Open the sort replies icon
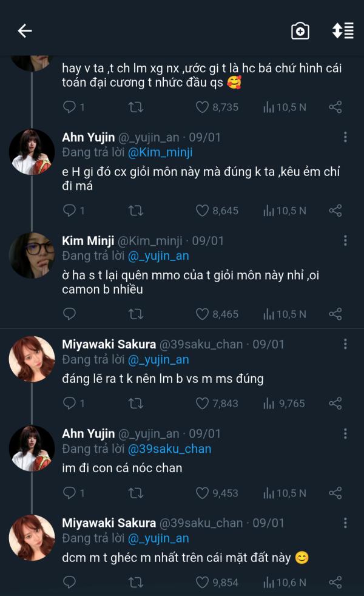Viewport: 364px width, 596px height. (343, 31)
